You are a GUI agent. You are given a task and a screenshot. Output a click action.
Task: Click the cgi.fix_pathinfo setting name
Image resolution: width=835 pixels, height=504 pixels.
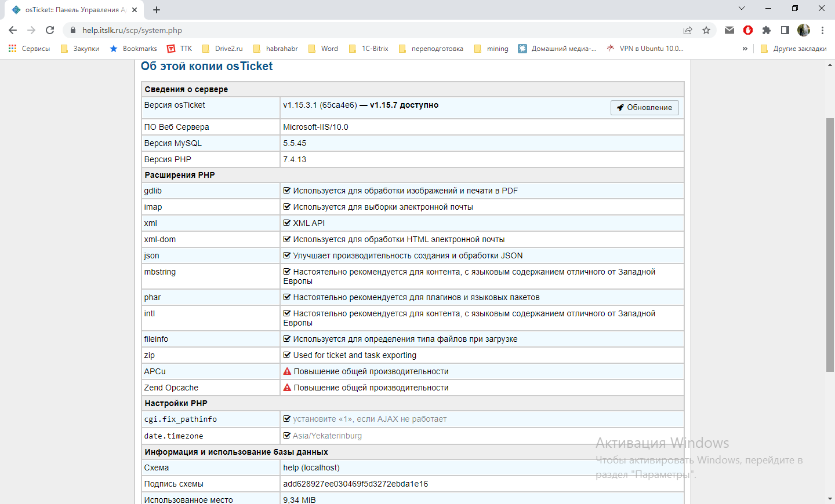pos(180,419)
